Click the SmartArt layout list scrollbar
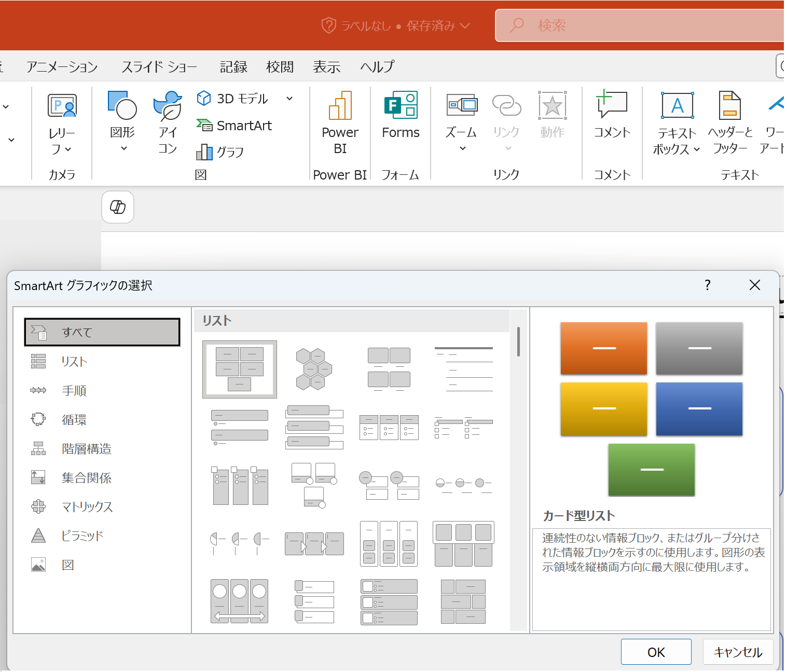The image size is (787, 672). [x=518, y=341]
